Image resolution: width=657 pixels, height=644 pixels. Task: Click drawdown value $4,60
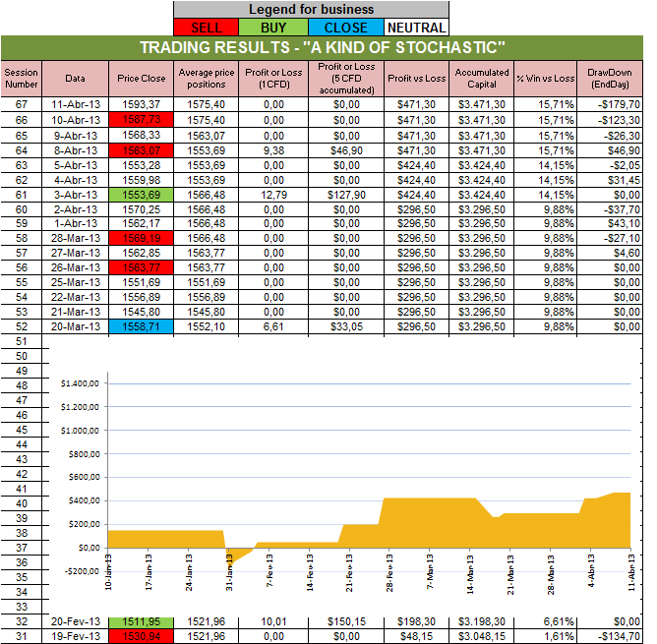pyautogui.click(x=610, y=253)
